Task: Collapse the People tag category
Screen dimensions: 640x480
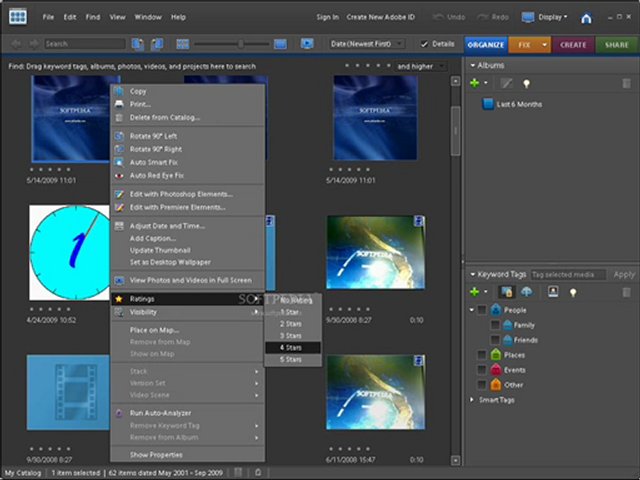Action: (x=472, y=310)
